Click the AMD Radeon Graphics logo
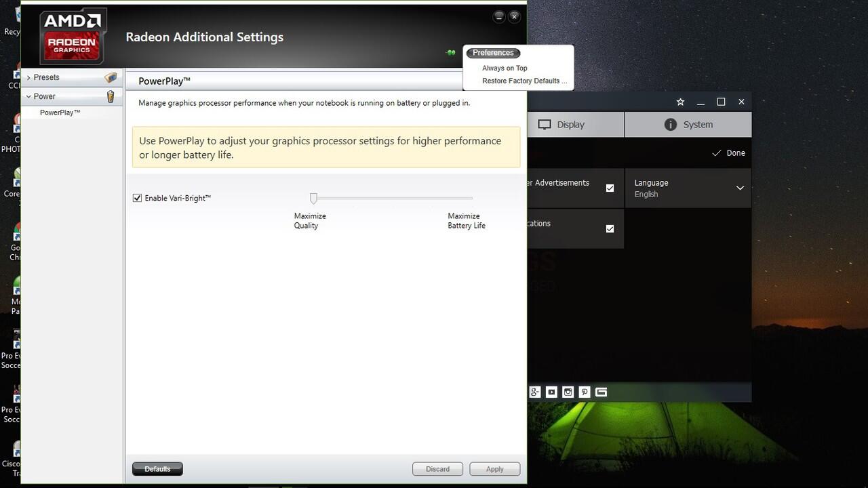The height and width of the screenshot is (488, 868). point(73,36)
